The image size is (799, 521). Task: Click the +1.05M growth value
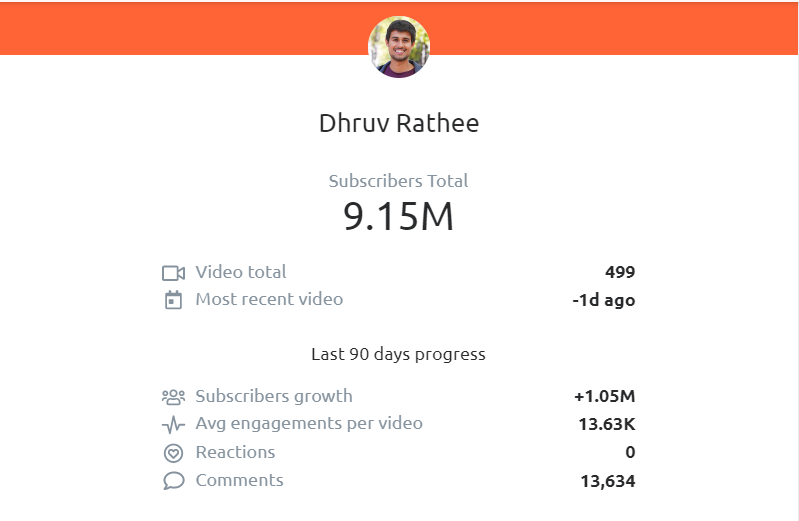click(605, 396)
